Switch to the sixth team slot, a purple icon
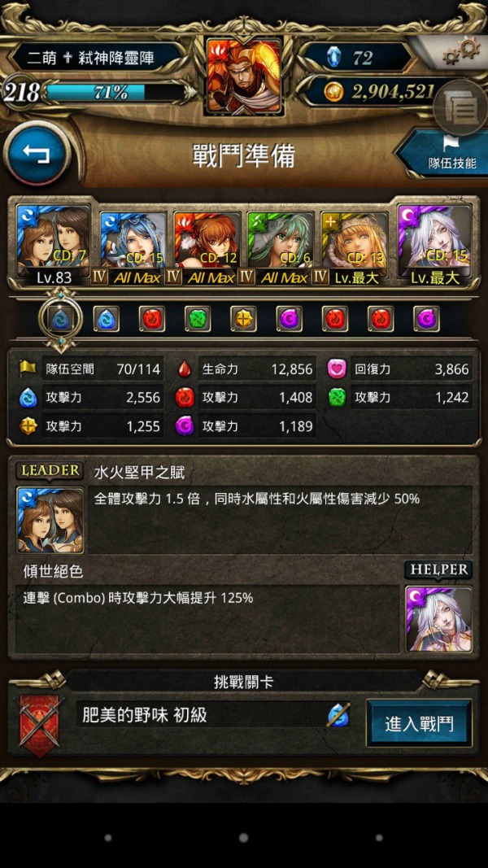 (x=290, y=319)
